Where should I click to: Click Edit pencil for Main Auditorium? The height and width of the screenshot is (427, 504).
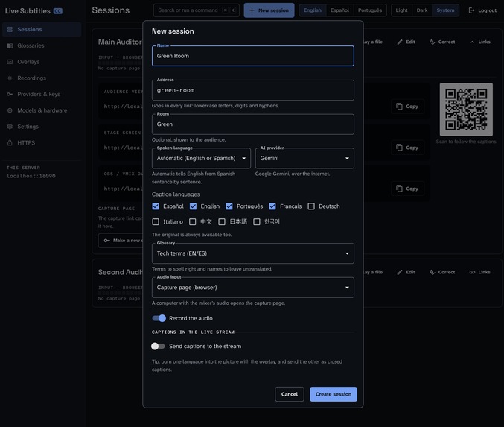(x=400, y=42)
